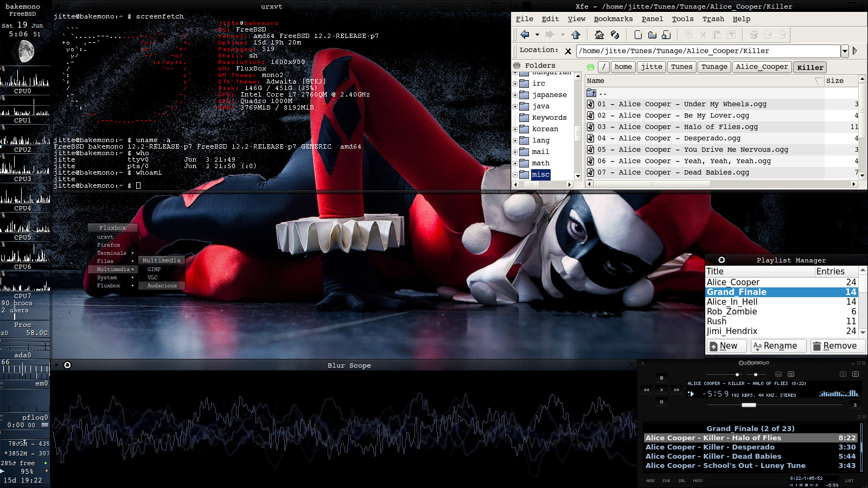Image resolution: width=868 pixels, height=488 pixels.
Task: Collapse the misc folder in tree
Action: (x=515, y=175)
